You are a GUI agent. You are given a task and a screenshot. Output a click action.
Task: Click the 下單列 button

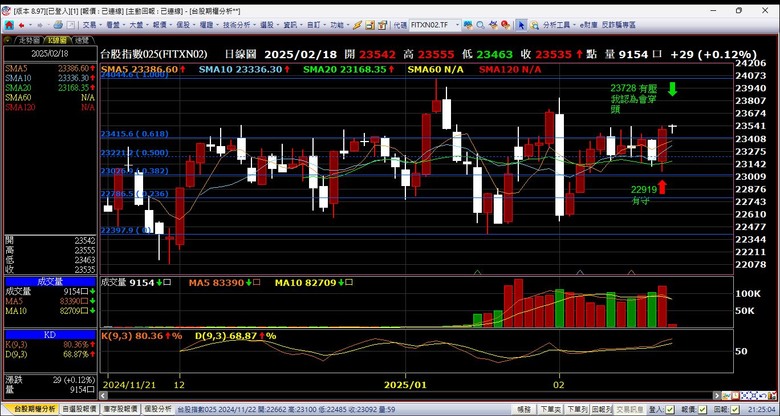tap(577, 409)
